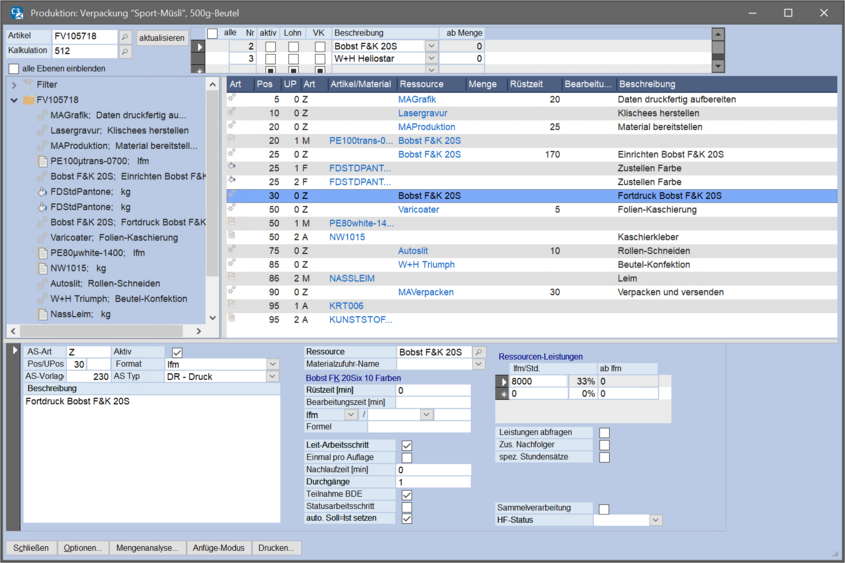Viewport: 845px width, 563px height.
Task: Enable 'Leistungen abfragen' checkbox
Action: pos(605,433)
